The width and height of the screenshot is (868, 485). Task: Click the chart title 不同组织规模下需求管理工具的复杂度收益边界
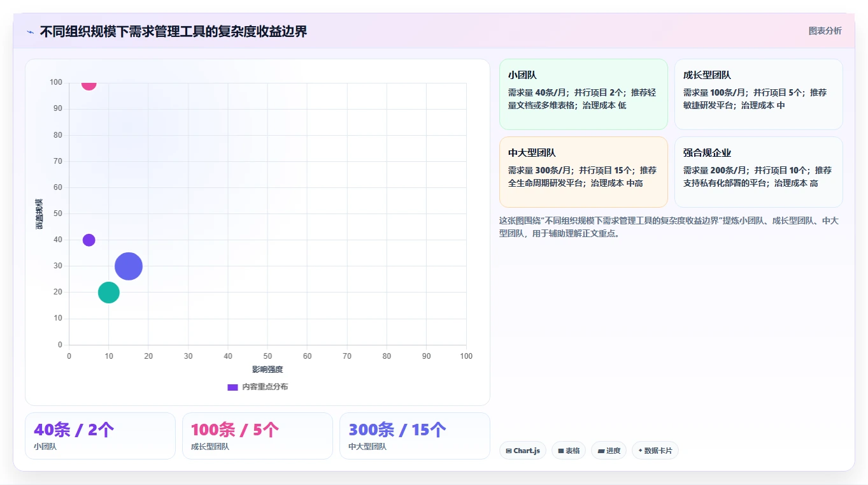pyautogui.click(x=173, y=31)
